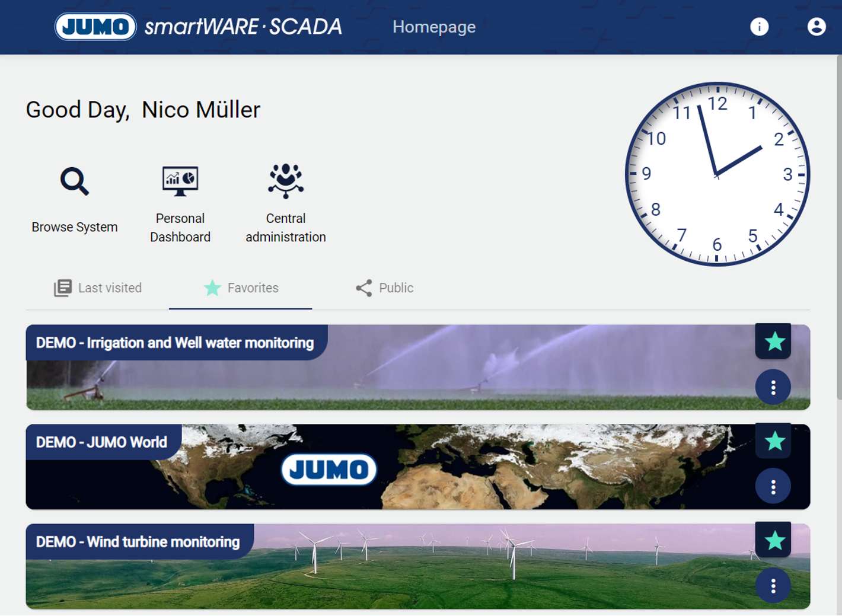Click the JUMO logo in header
Viewport: 842px width, 616px height.
pos(95,27)
